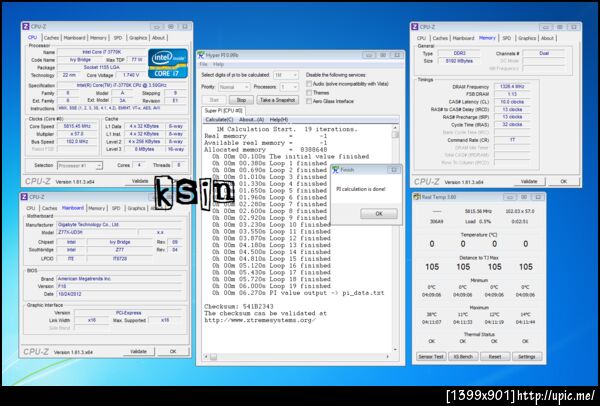Open Memory tab in the CPU-Z CPU window

[x=98, y=38]
